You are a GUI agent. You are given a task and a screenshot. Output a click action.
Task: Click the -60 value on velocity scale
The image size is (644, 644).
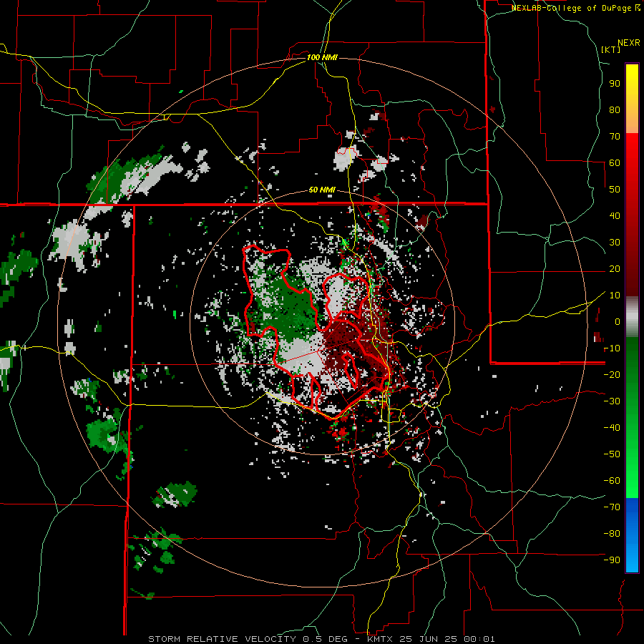[x=612, y=481]
